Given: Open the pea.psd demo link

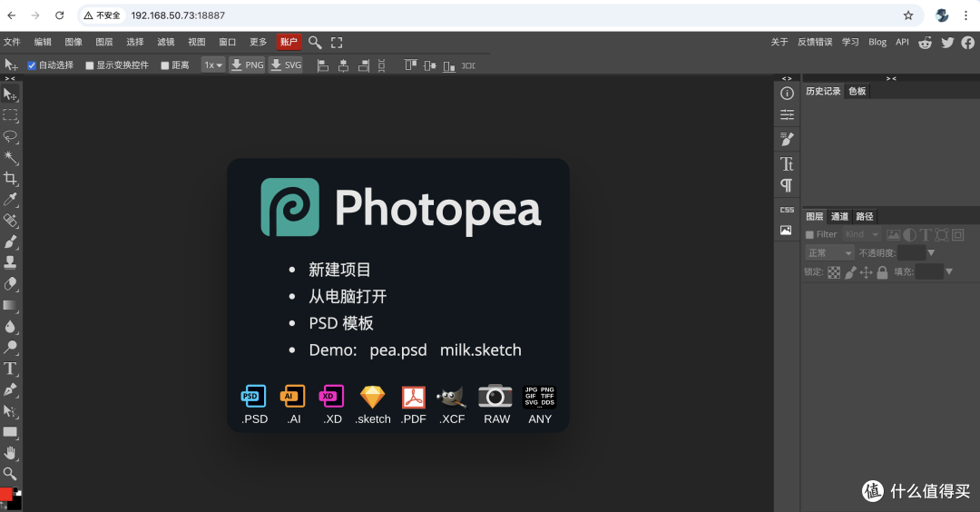Looking at the screenshot, I should coord(398,350).
